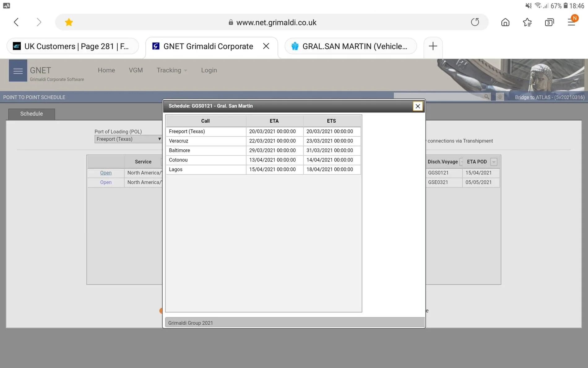Click the settings gear icon near search
The height and width of the screenshot is (368, 588).
(x=500, y=97)
